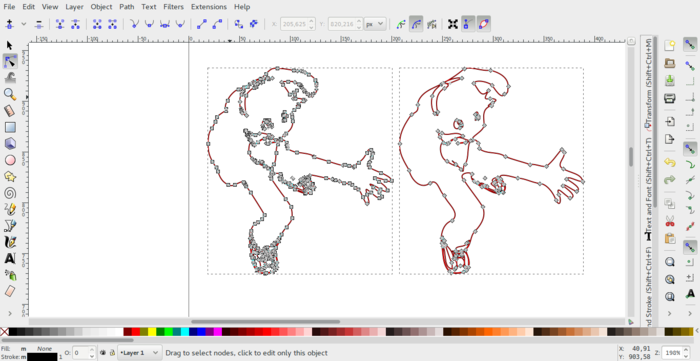Select the Text tool

pos(10,258)
